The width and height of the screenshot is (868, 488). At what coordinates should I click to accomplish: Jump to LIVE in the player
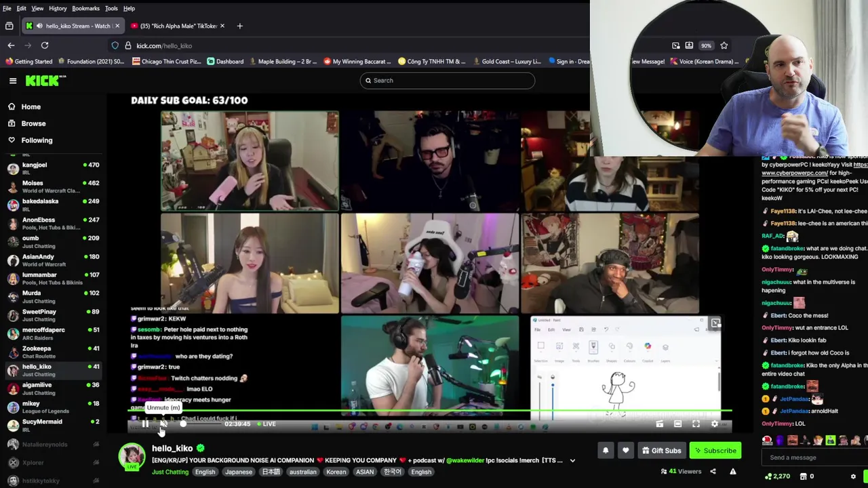[267, 424]
